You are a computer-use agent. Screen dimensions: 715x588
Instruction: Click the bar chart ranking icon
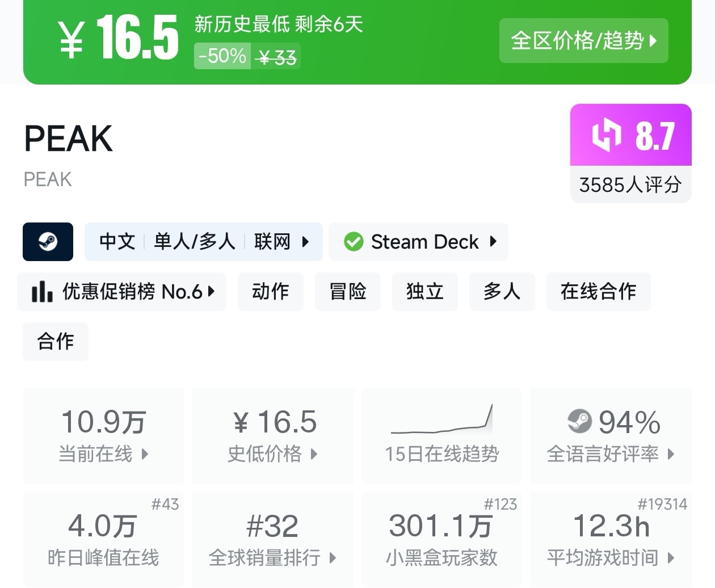click(42, 292)
